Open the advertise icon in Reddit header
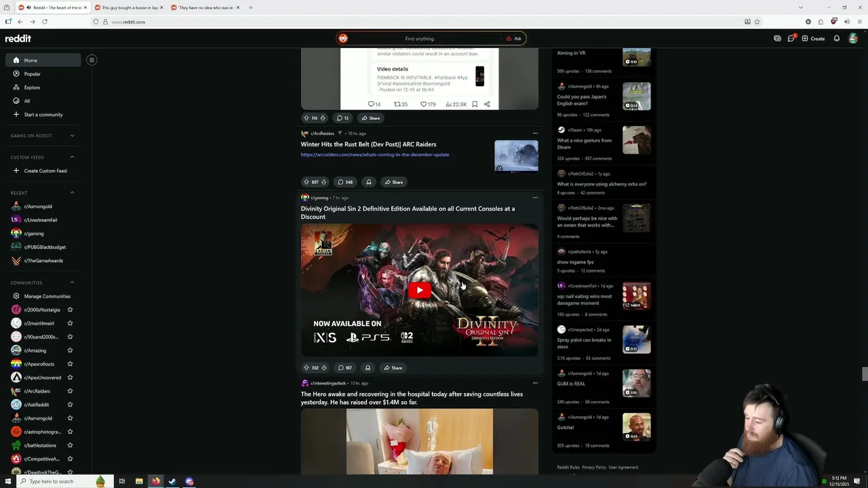This screenshot has width=868, height=488. (777, 39)
